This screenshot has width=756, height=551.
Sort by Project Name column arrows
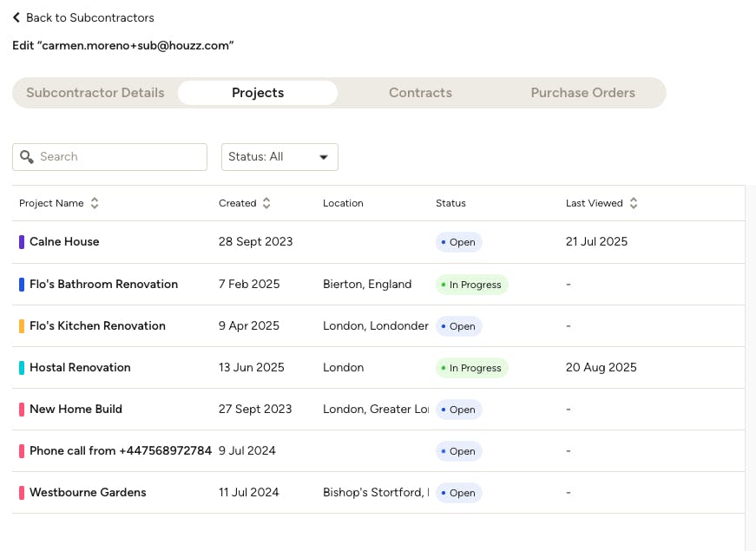[x=95, y=203]
